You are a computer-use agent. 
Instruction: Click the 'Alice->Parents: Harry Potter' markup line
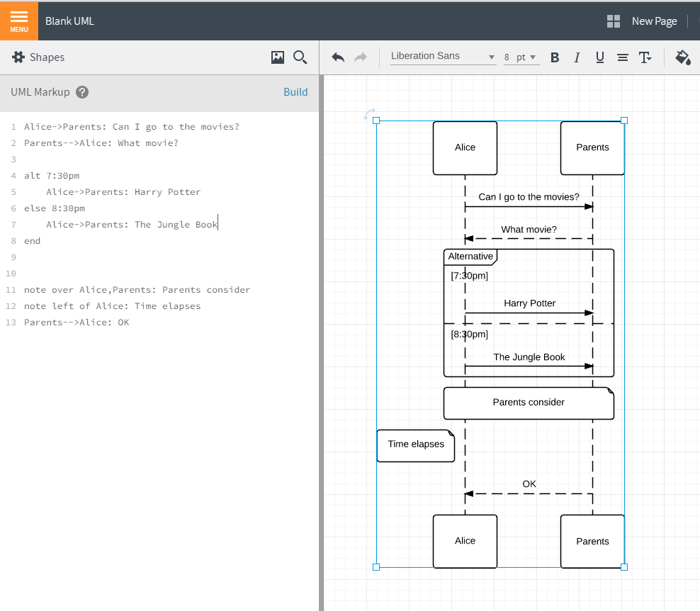pos(123,192)
